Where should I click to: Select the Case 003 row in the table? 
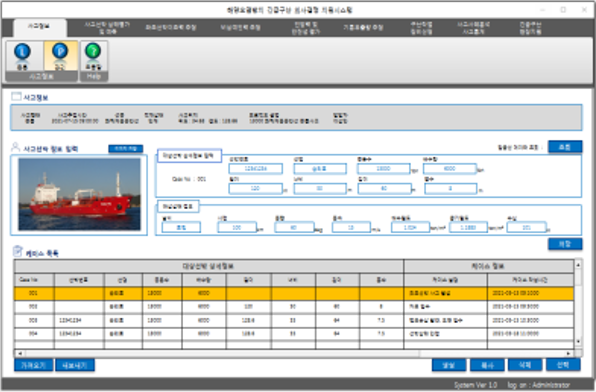pos(294,320)
